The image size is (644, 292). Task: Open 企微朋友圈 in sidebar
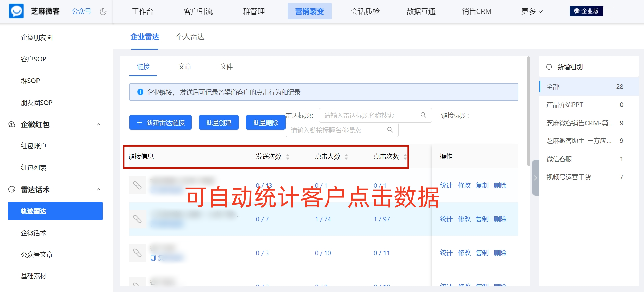pyautogui.click(x=37, y=37)
